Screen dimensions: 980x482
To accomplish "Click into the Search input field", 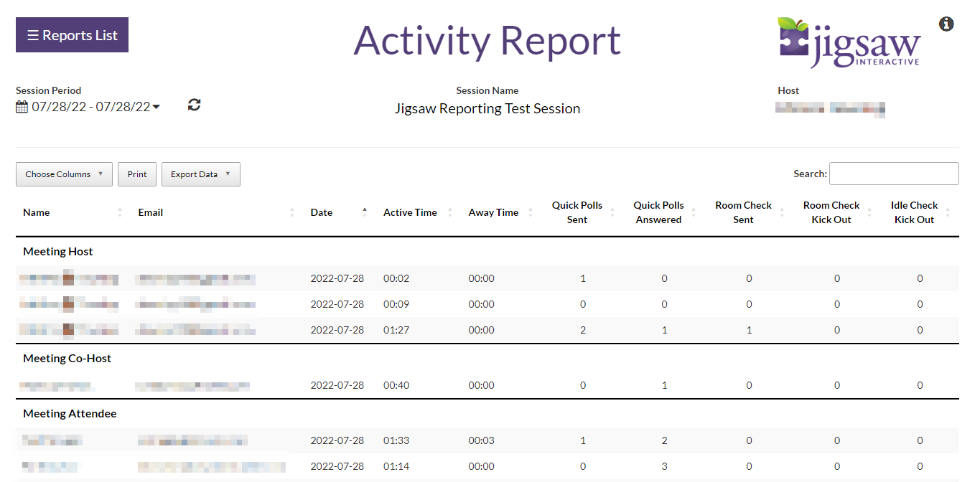I will [893, 174].
